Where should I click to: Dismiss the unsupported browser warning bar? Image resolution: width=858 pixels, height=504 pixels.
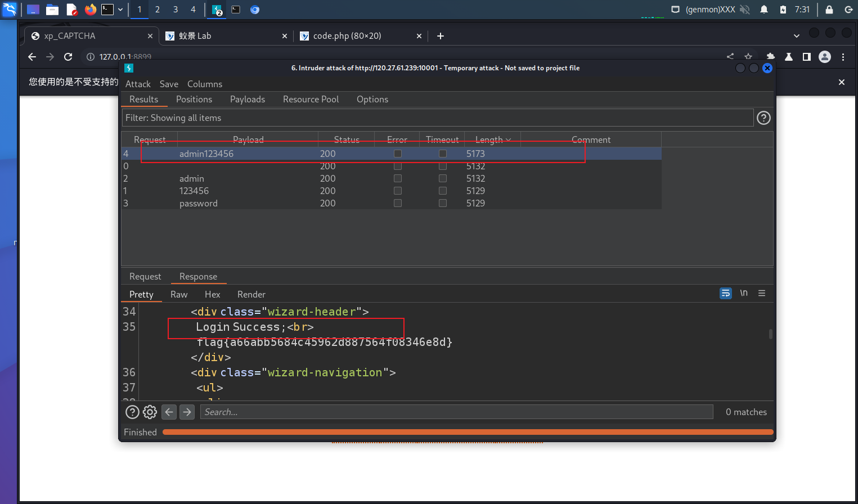842,82
